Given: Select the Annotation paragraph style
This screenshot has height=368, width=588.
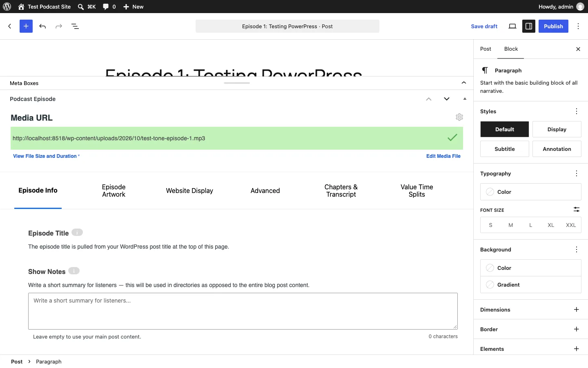Looking at the screenshot, I should point(557,149).
